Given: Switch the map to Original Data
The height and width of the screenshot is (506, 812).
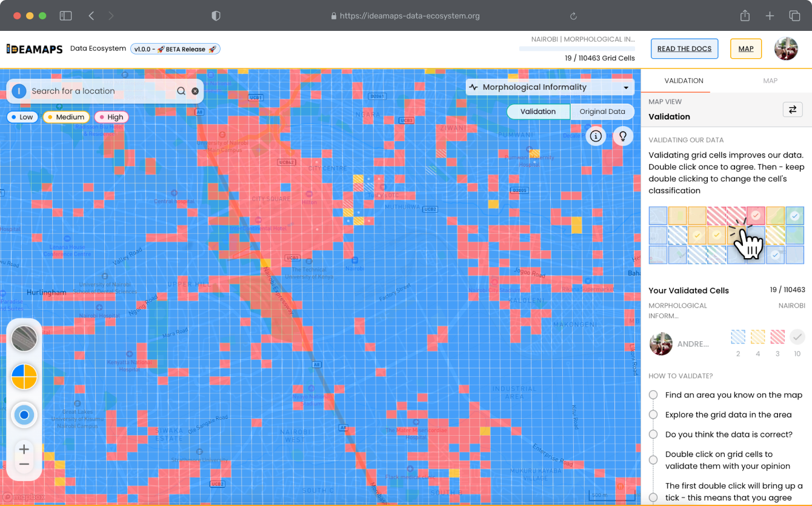Looking at the screenshot, I should pos(602,112).
